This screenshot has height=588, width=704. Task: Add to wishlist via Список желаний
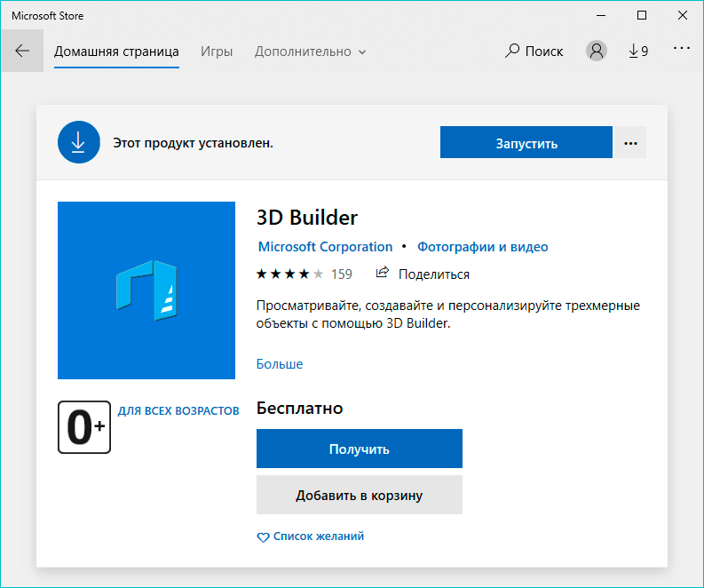click(310, 536)
